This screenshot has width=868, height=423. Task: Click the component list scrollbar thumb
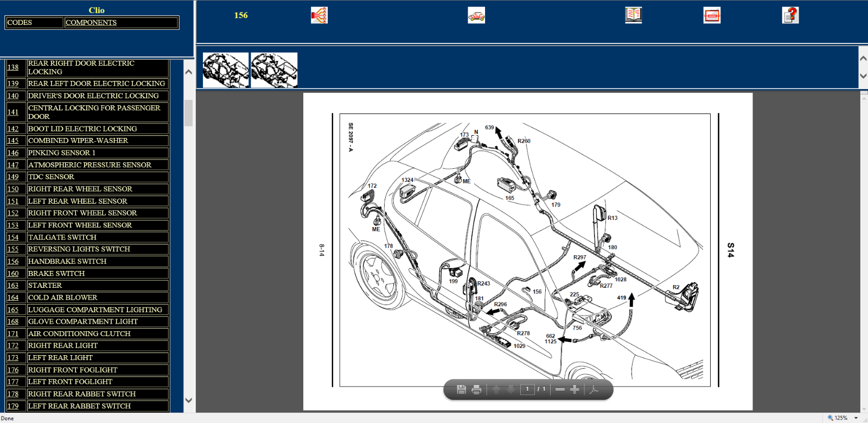(x=189, y=113)
